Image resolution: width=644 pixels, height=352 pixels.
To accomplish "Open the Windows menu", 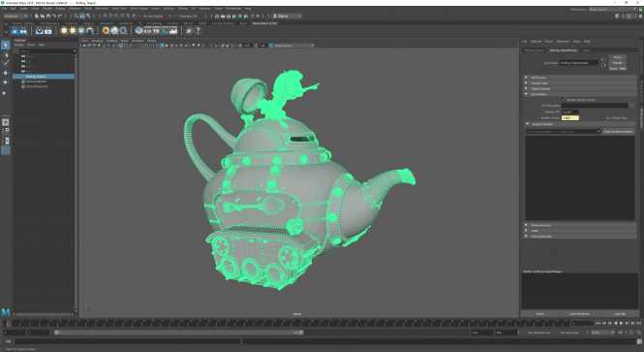I will coord(75,8).
